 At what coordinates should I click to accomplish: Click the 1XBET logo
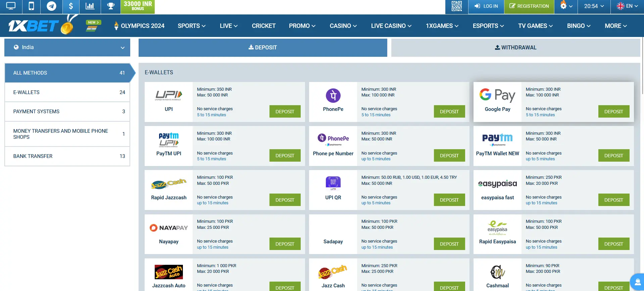(34, 26)
